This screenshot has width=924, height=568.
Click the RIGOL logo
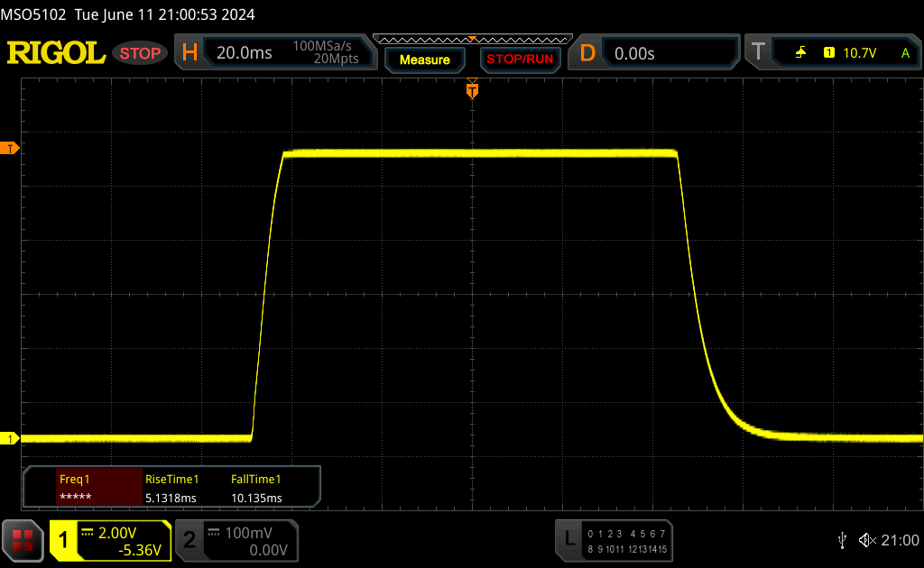click(x=56, y=53)
